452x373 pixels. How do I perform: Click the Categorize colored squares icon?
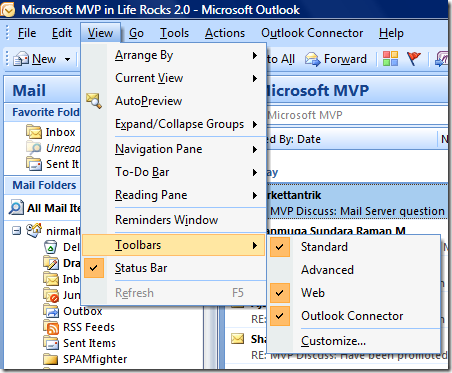(390, 59)
